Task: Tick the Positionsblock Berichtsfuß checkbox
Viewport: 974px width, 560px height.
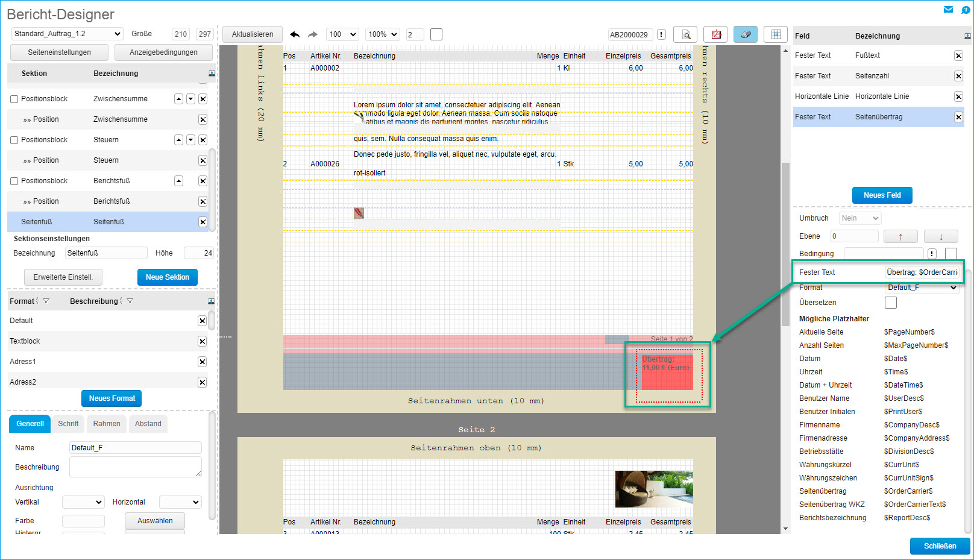Action: (x=14, y=181)
